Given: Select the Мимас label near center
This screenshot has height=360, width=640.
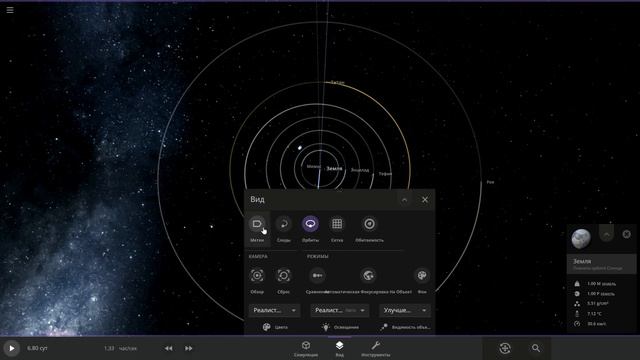Looking at the screenshot, I should coord(314,166).
